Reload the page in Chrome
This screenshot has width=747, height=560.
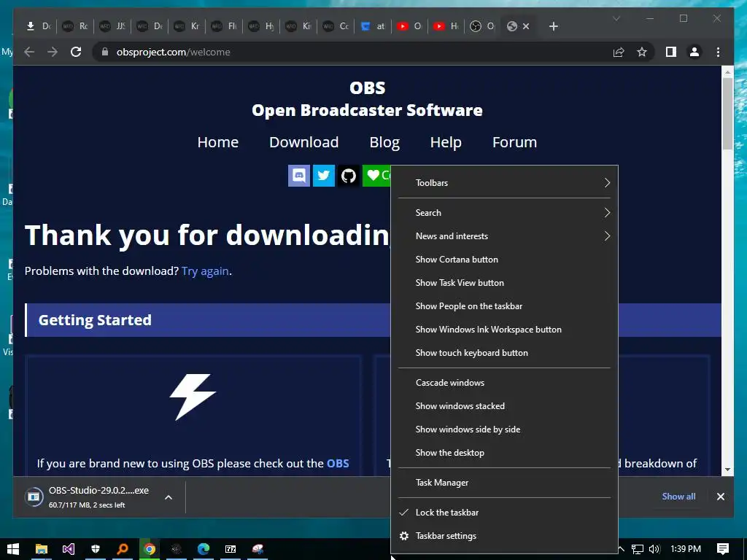click(x=76, y=52)
